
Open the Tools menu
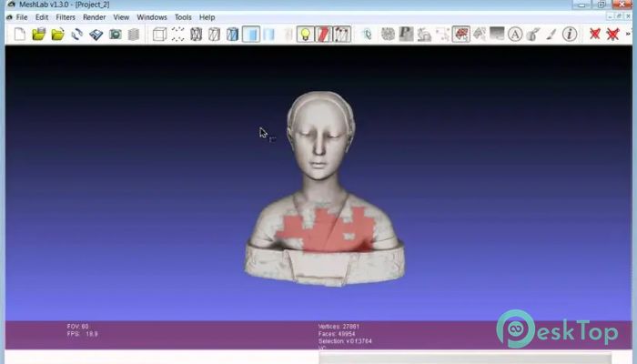point(183,17)
